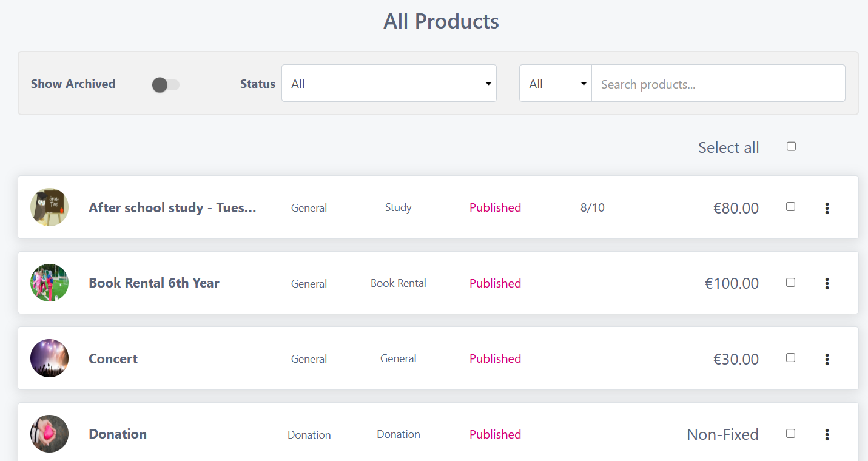Check the Select all checkbox
868x461 pixels.
pyautogui.click(x=791, y=147)
